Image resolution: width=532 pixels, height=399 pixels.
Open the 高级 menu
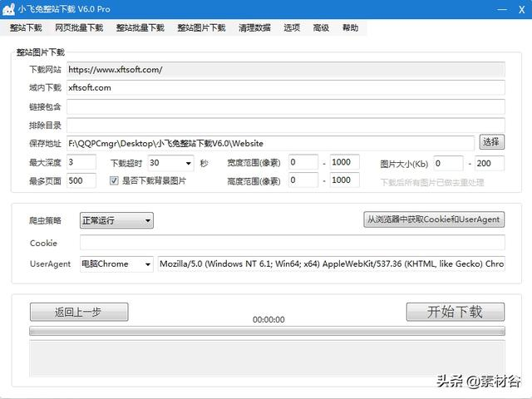321,27
